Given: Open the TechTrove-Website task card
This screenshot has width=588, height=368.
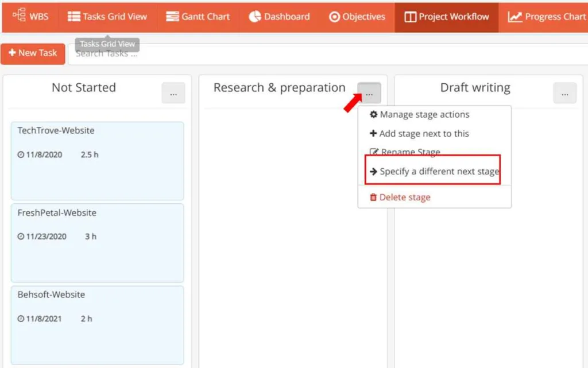Looking at the screenshot, I should (x=98, y=160).
